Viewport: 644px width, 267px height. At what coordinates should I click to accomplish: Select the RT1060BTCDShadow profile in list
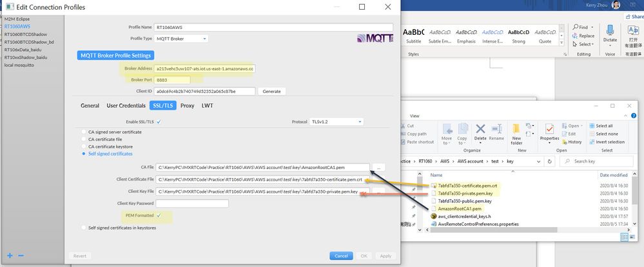[x=26, y=34]
